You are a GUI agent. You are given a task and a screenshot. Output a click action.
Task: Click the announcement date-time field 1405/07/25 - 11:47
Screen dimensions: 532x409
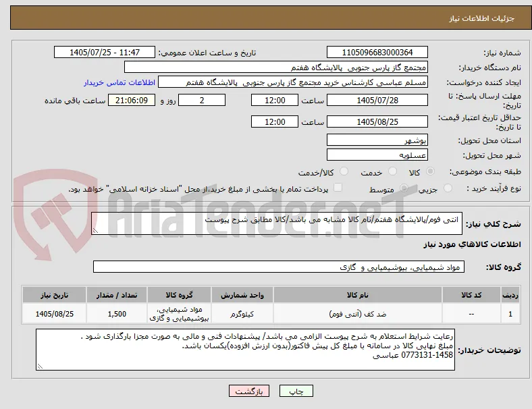coord(105,52)
